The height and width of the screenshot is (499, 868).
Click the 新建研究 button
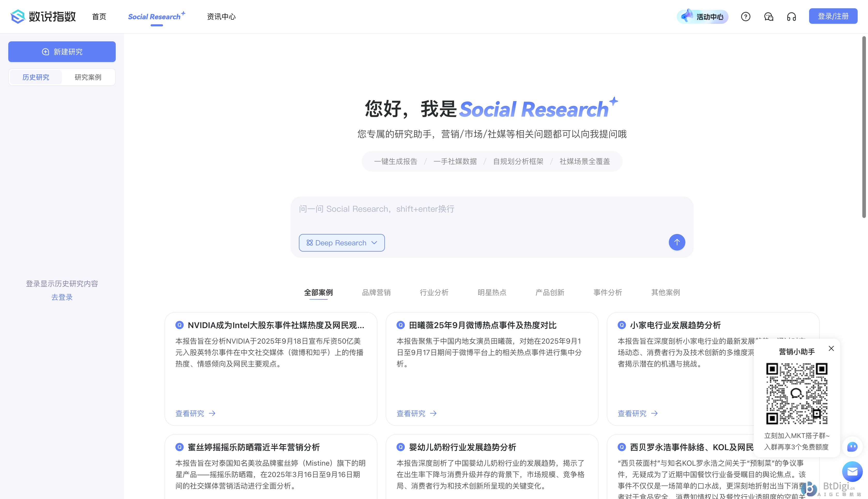pyautogui.click(x=62, y=52)
